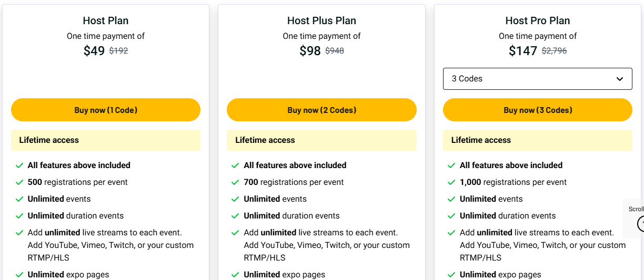644x280 pixels.
Task: Click Buy now (3 Codes) button
Action: (537, 110)
